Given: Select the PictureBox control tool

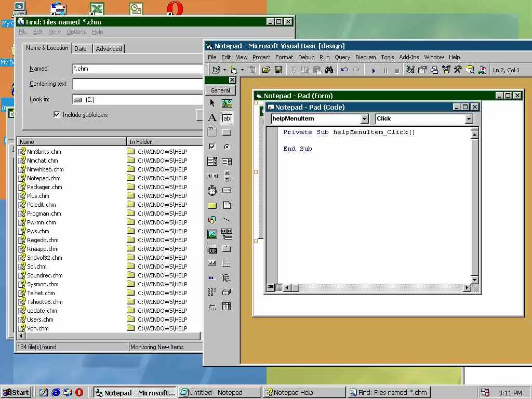Looking at the screenshot, I should (227, 103).
